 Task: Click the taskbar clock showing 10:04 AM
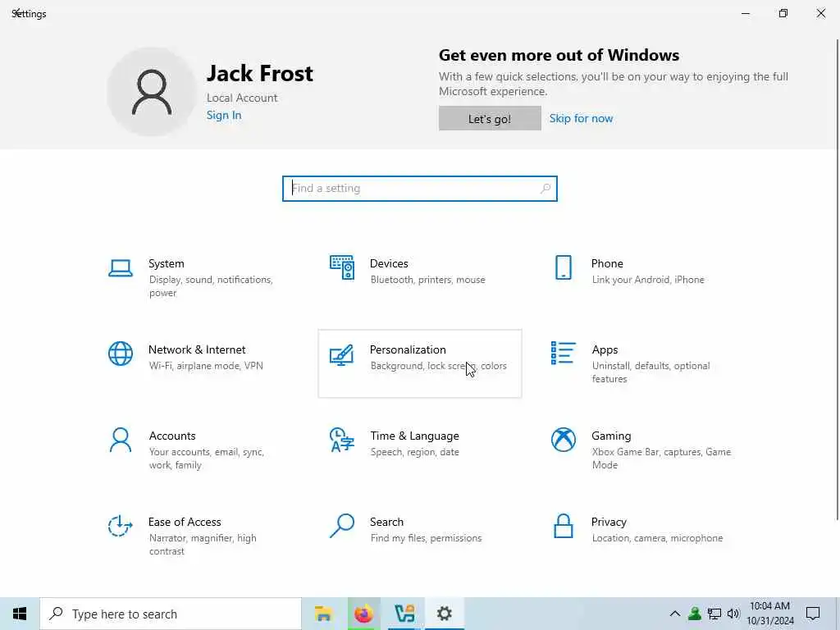point(769,614)
